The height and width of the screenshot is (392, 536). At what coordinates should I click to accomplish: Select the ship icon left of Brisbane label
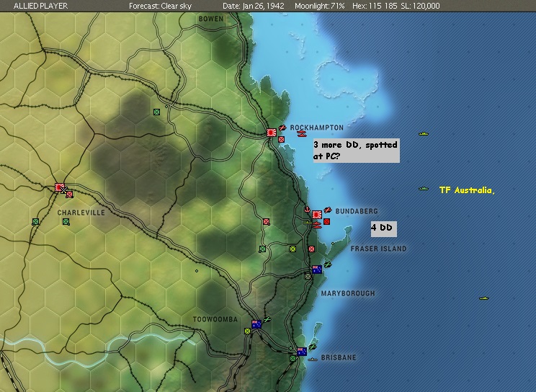[x=313, y=360]
